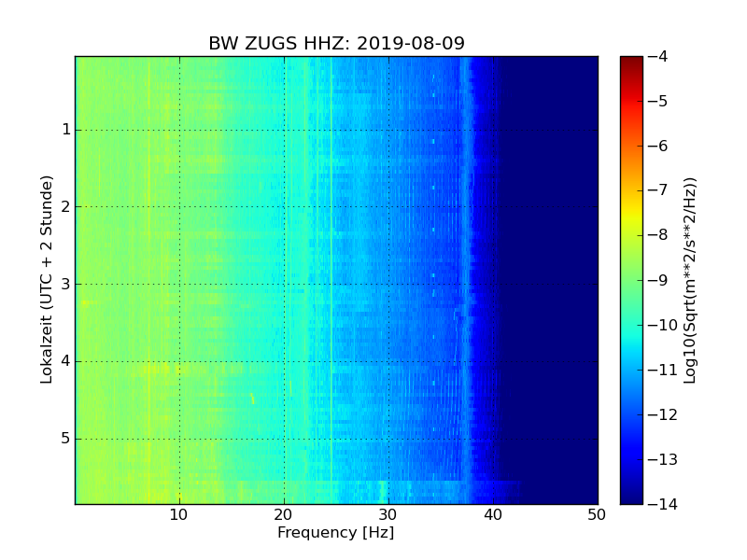Click the x-axis tick label 10
Viewport: 747px width, 560px height.
(x=179, y=515)
